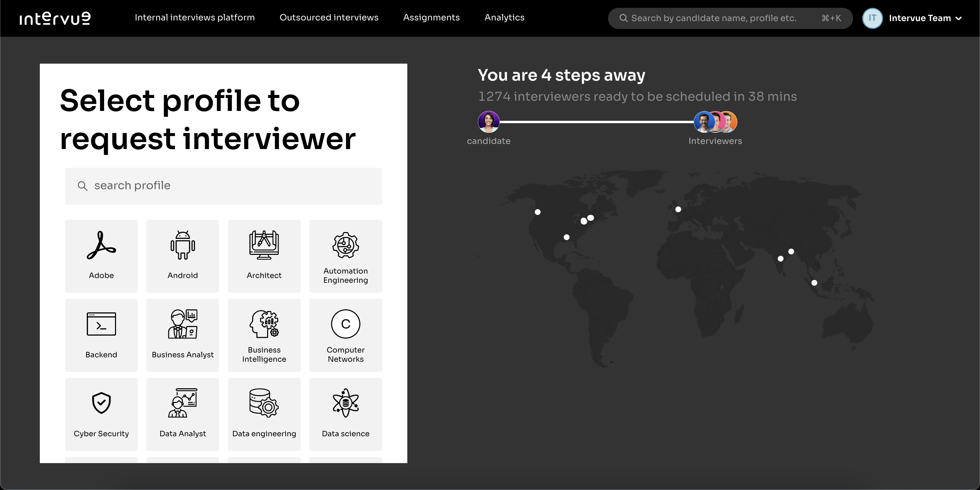The image size is (980, 490).
Task: Click the Cyber Security label
Action: (101, 433)
